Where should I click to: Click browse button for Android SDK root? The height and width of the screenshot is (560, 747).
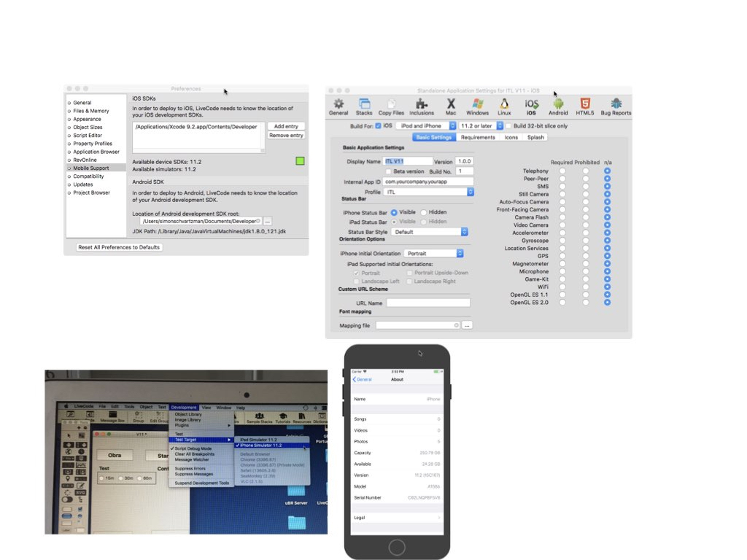(268, 221)
